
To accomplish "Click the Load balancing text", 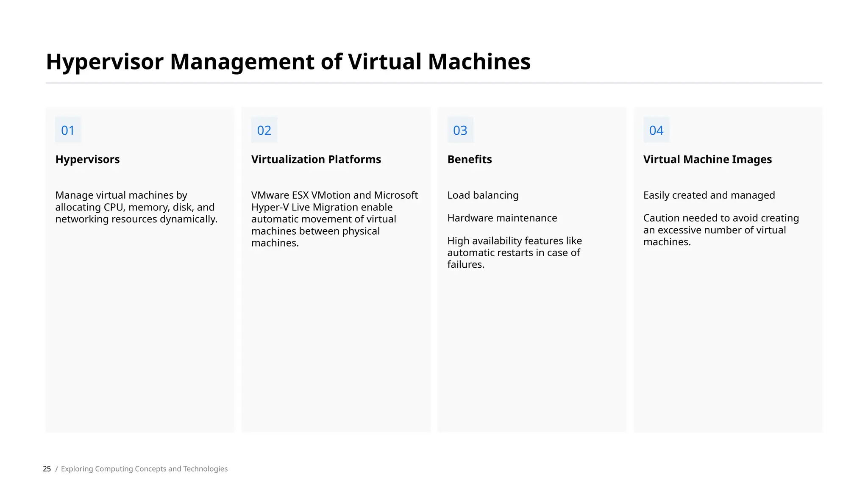I will [483, 195].
